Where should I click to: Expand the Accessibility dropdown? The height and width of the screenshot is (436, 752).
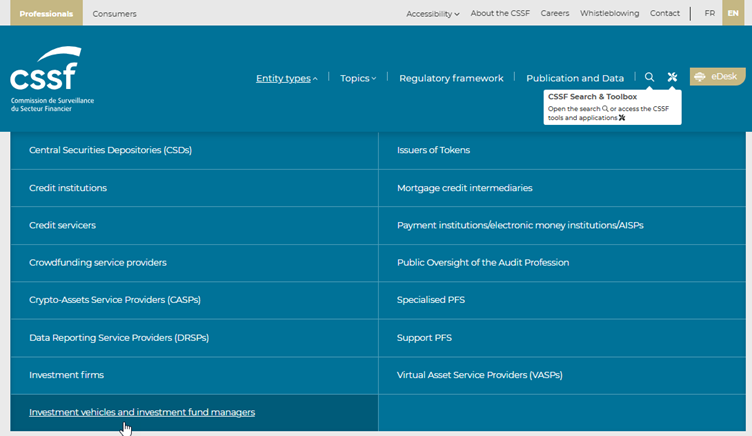tap(432, 14)
